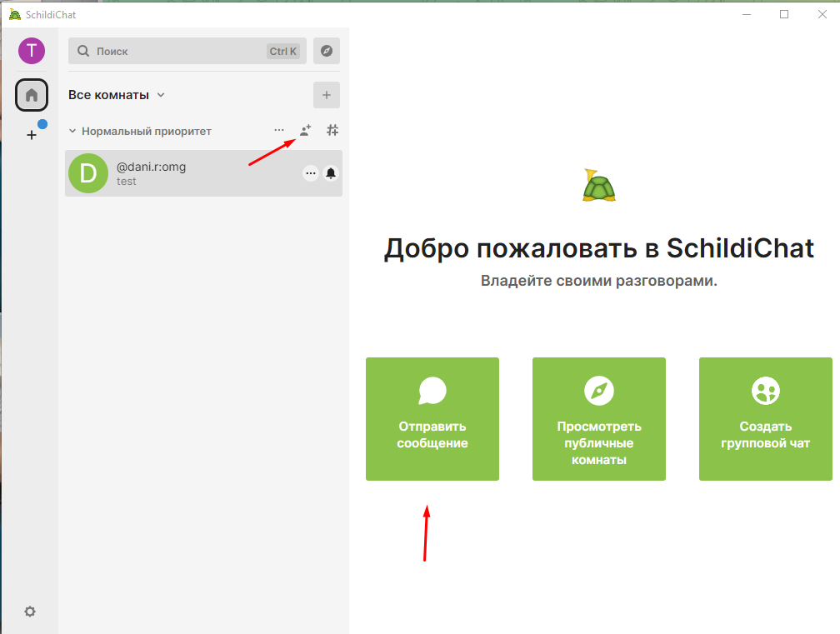Collapse the 'Нормальный приоритет' section
Image resolution: width=840 pixels, height=634 pixels.
[x=72, y=131]
